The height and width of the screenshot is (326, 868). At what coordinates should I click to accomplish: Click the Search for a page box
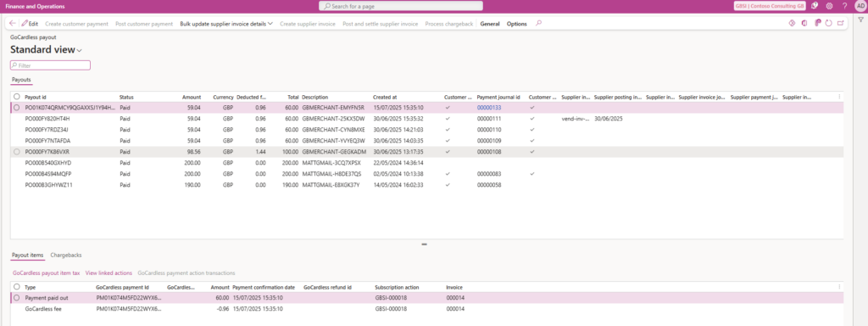401,6
